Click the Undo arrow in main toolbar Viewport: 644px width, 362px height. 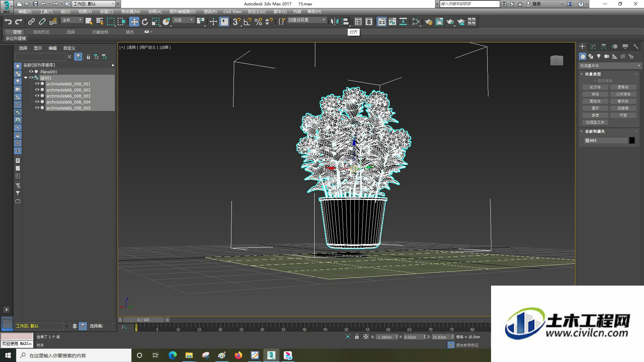coord(8,22)
